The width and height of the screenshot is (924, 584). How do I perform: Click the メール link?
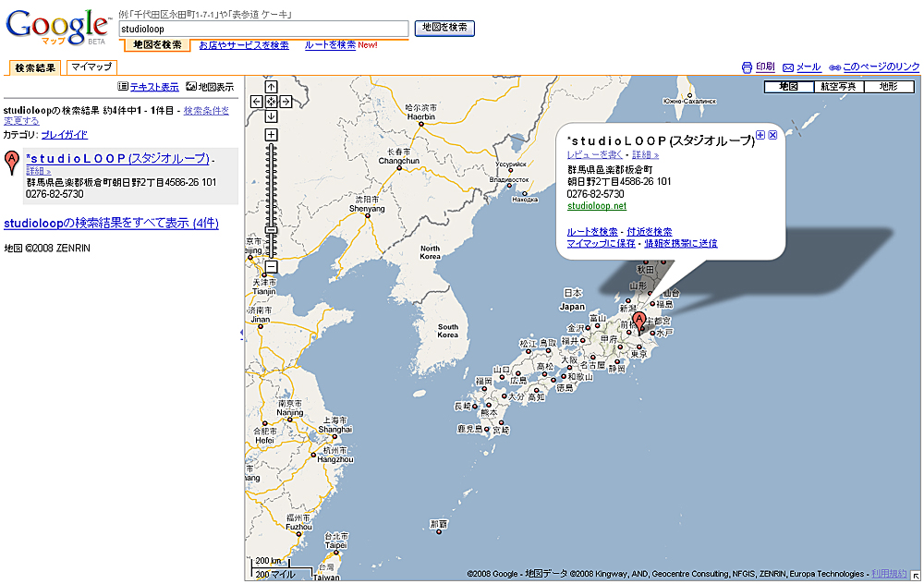[808, 67]
